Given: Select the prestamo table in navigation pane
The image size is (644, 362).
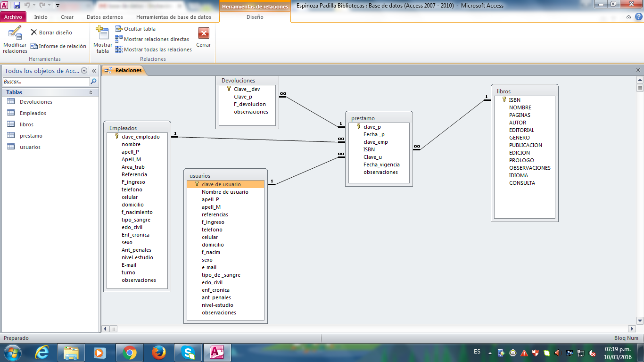Looking at the screenshot, I should click(x=31, y=136).
